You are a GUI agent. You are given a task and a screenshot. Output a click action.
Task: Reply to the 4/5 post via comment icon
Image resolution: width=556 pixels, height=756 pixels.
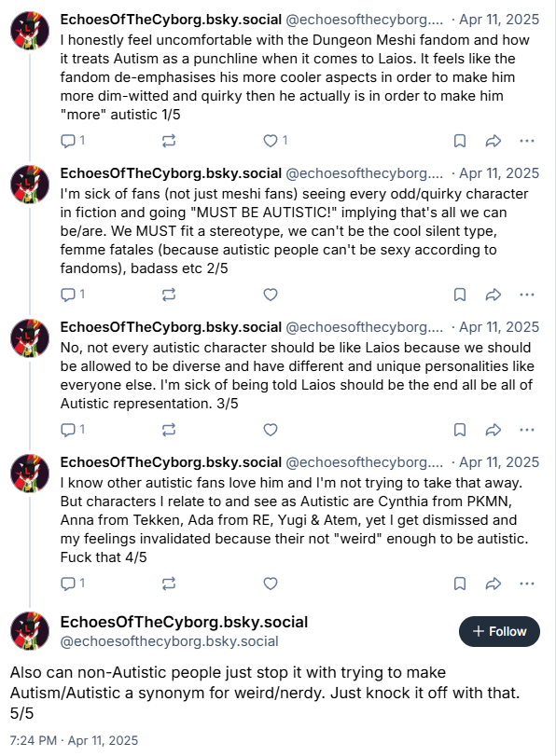[73, 584]
